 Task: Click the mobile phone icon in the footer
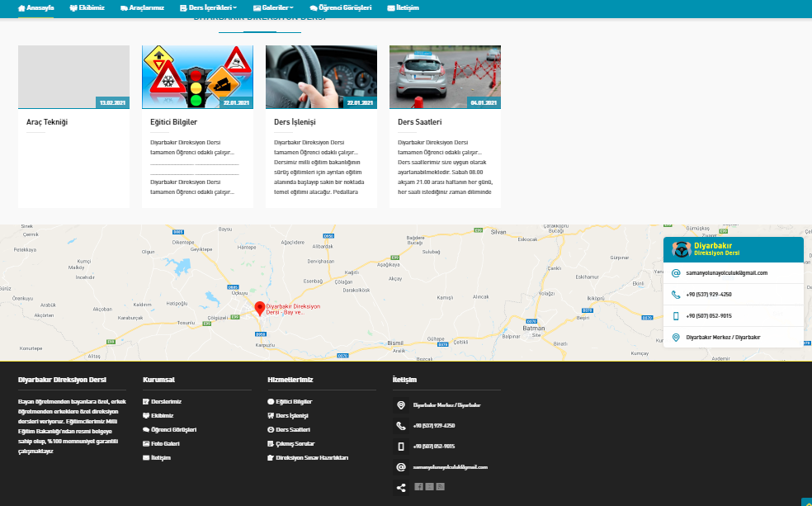click(401, 447)
